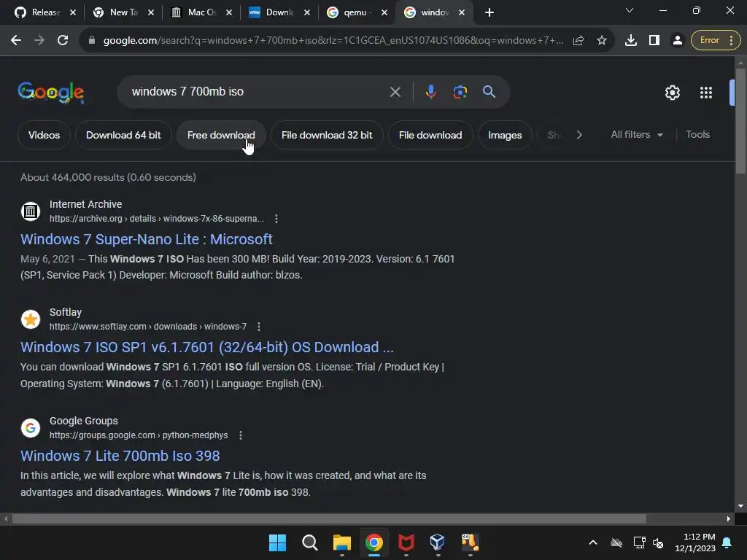Viewport: 747px width, 560px height.
Task: Share this page from address bar
Action: point(578,41)
